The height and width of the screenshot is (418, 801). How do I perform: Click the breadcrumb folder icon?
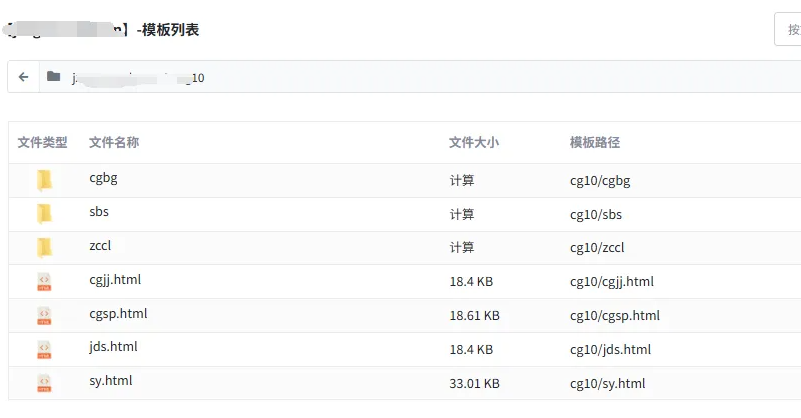pos(53,77)
